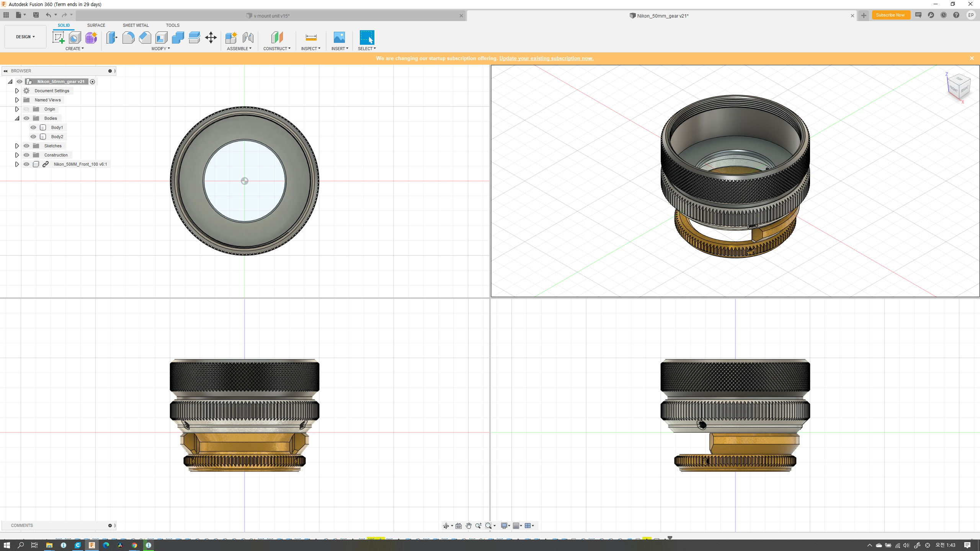Click the Insert Decal icon
The width and height of the screenshot is (980, 551).
339,37
